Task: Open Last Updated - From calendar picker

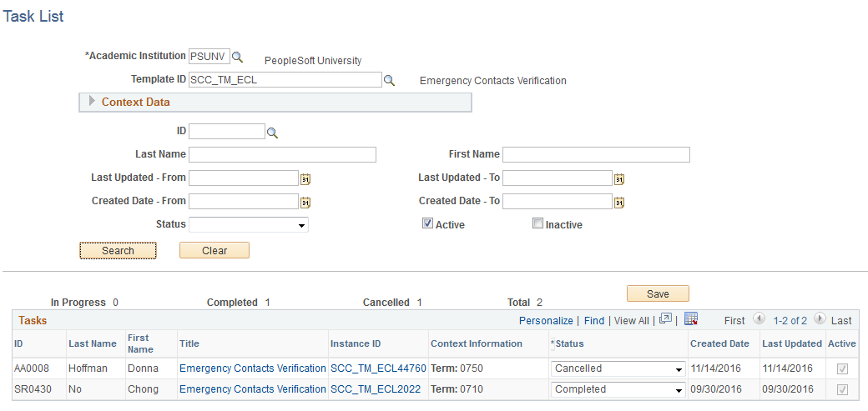Action: [x=305, y=178]
